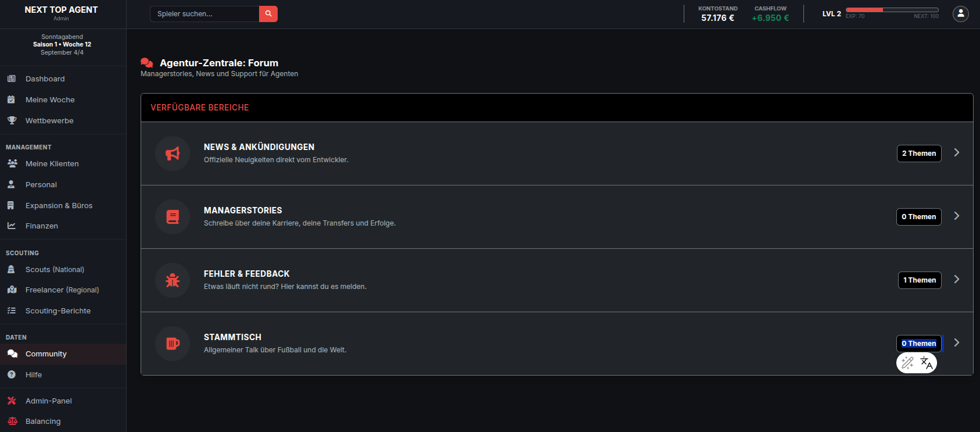Select the chart icon next to Finanzen

[x=12, y=226]
